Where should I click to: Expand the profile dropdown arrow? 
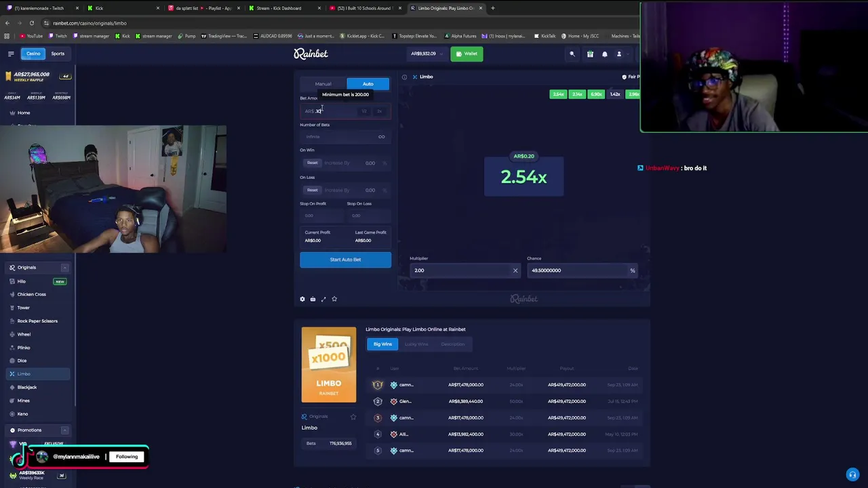click(628, 54)
